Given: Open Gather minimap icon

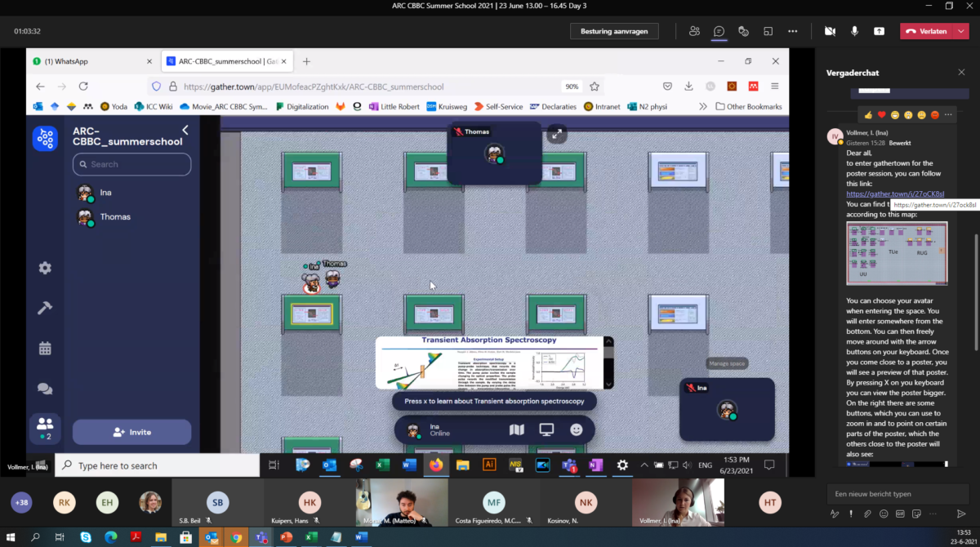Looking at the screenshot, I should [516, 429].
